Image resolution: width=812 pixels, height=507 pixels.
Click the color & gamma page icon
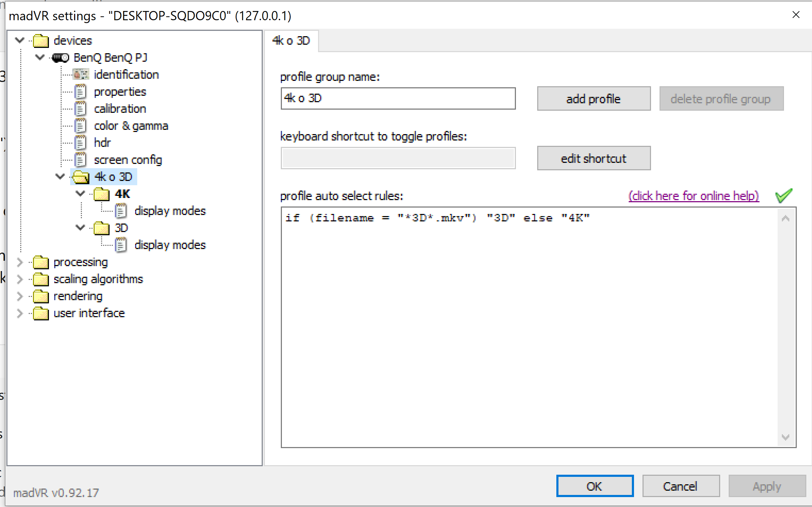pyautogui.click(x=81, y=126)
